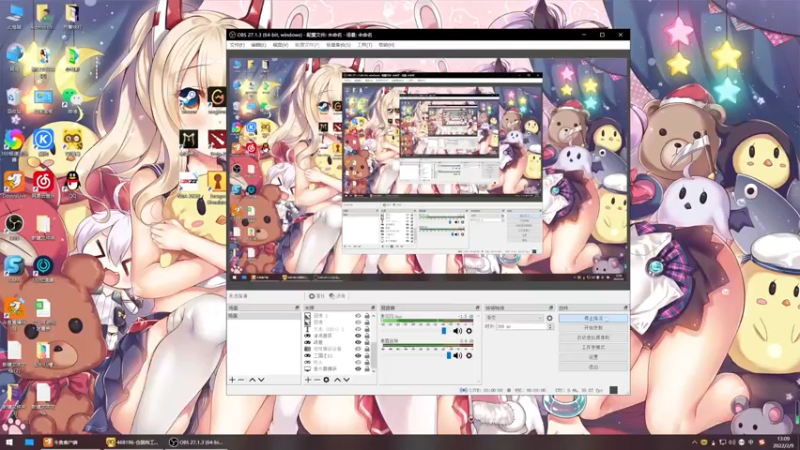Toggle visibility eye of 文本 (GDI+) text source

pos(358,329)
